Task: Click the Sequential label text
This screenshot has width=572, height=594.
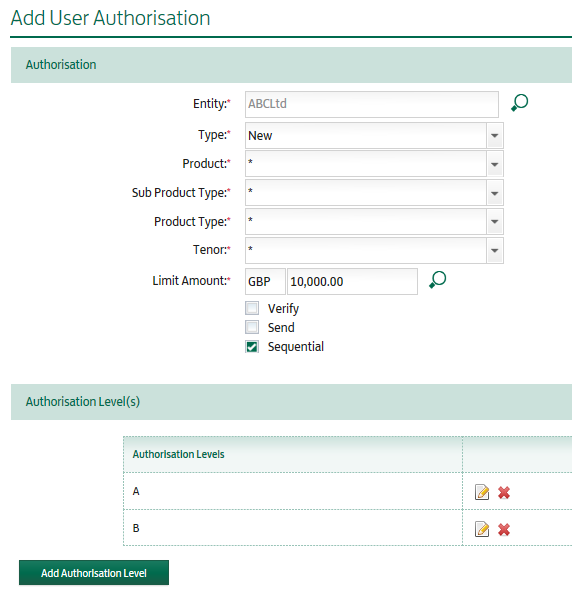Action: [x=296, y=347]
